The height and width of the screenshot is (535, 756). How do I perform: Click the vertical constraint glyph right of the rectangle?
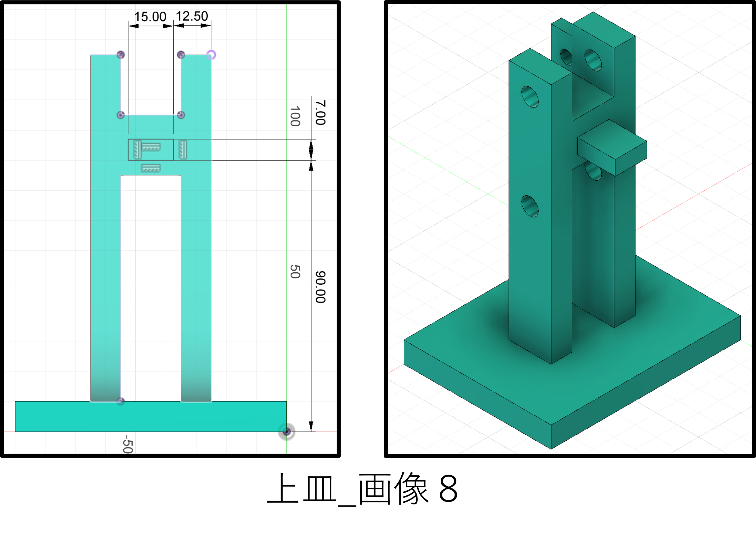coord(183,150)
